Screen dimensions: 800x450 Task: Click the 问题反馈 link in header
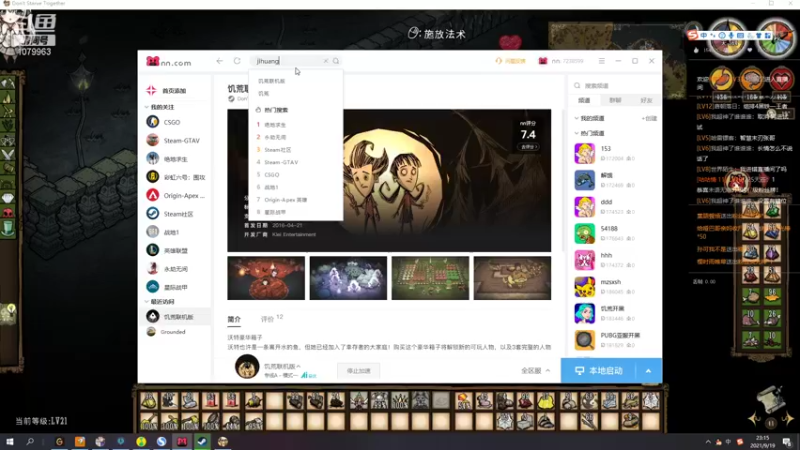[x=510, y=61]
